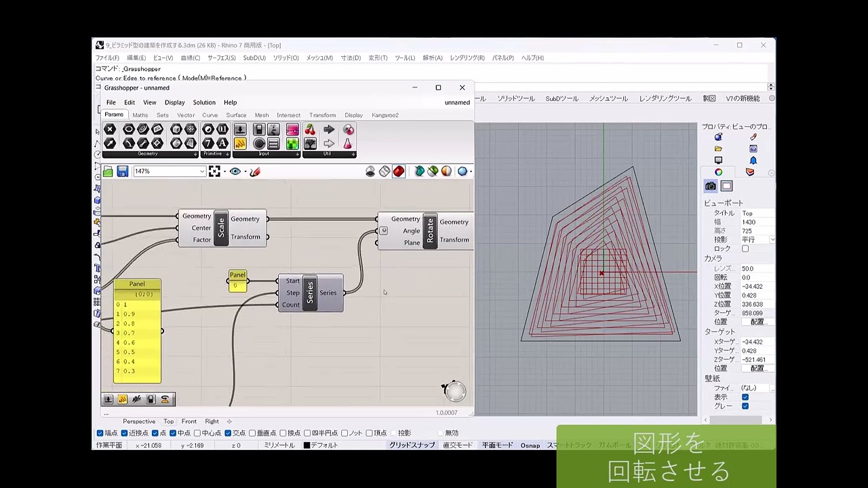The image size is (868, 488).
Task: Switch to the Maths tab
Action: (x=140, y=115)
